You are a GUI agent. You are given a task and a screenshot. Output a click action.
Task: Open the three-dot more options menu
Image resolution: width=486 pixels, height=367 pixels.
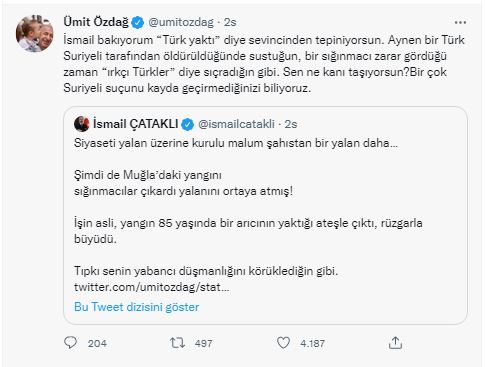pyautogui.click(x=460, y=23)
